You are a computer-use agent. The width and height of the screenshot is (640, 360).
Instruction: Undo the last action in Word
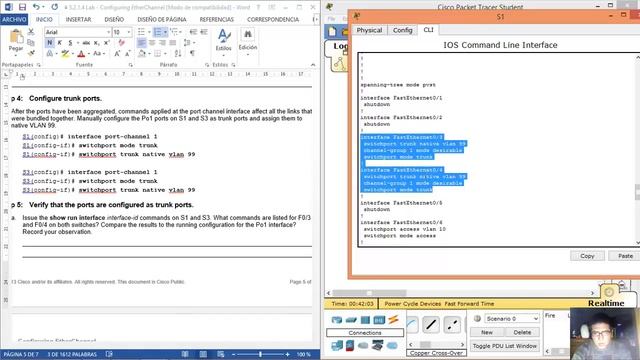(x=36, y=7)
